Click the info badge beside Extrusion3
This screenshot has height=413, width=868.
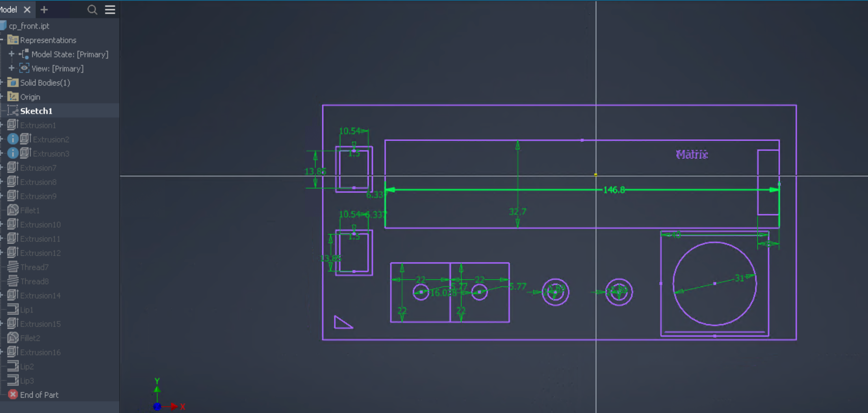point(13,153)
